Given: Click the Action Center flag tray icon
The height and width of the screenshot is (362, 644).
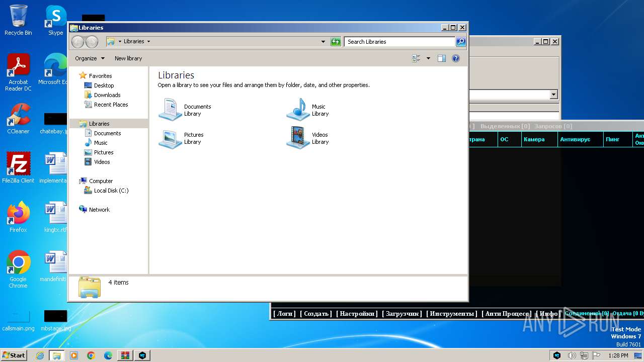Looking at the screenshot, I should pyautogui.click(x=597, y=355).
